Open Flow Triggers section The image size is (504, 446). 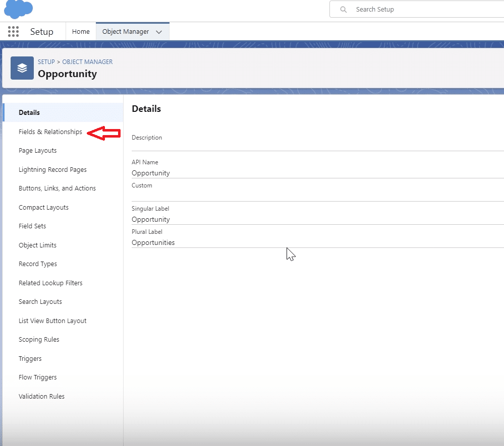pos(38,377)
